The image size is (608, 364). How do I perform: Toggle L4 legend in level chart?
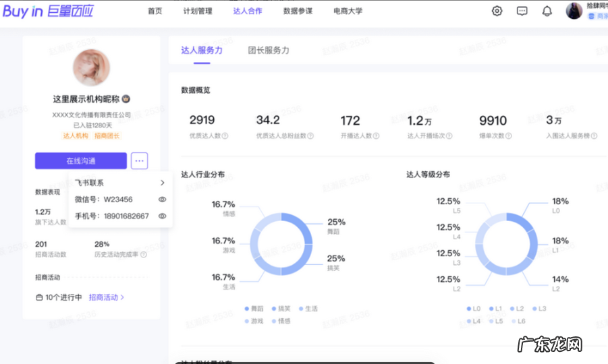pyautogui.click(x=474, y=321)
